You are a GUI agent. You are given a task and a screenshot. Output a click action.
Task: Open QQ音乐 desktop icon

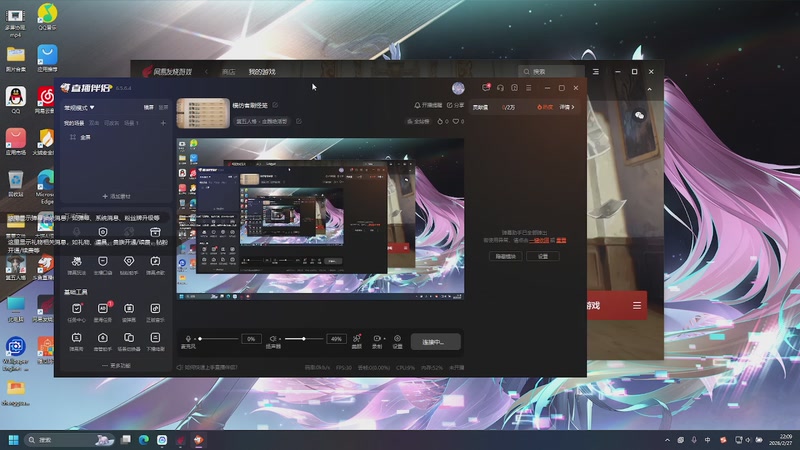click(x=47, y=17)
